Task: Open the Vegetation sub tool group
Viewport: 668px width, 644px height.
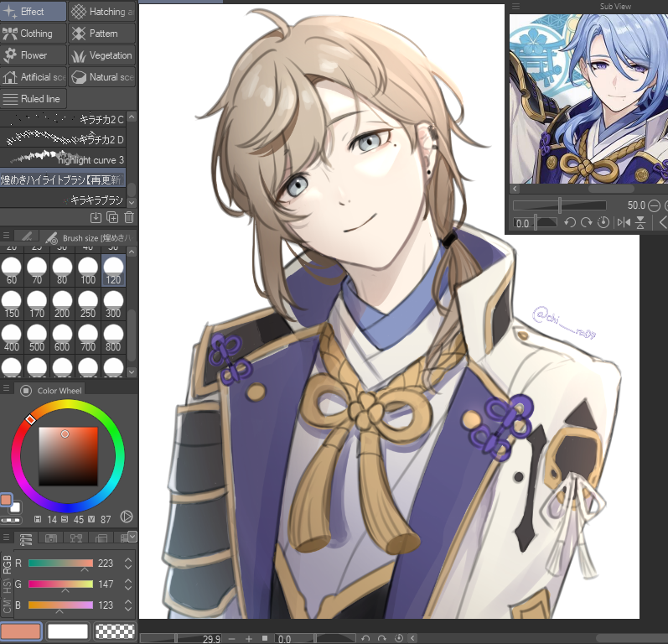Action: click(x=101, y=55)
